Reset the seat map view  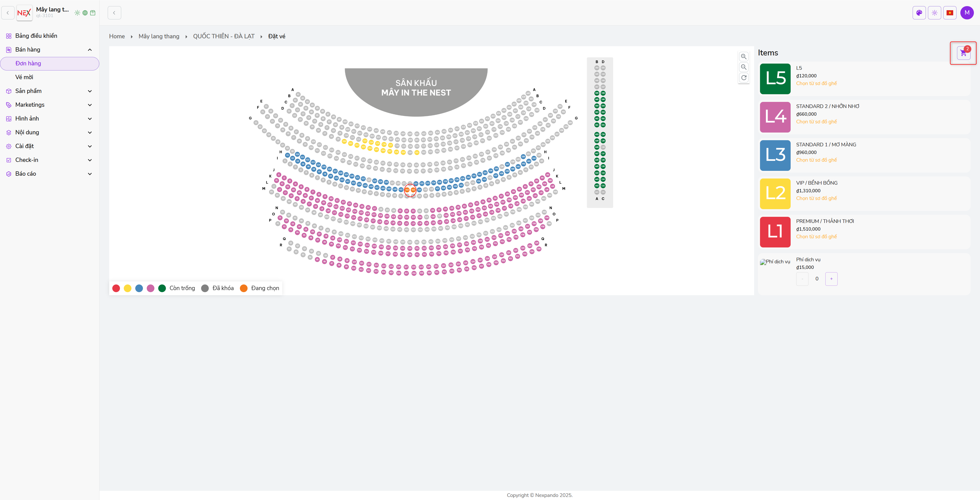743,78
